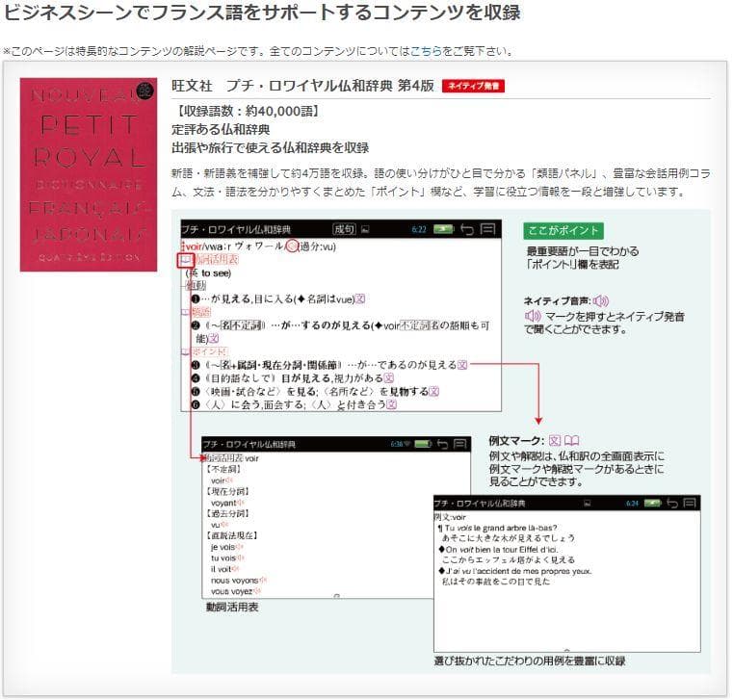Click image icon in 例文:voir screen header

point(588,504)
